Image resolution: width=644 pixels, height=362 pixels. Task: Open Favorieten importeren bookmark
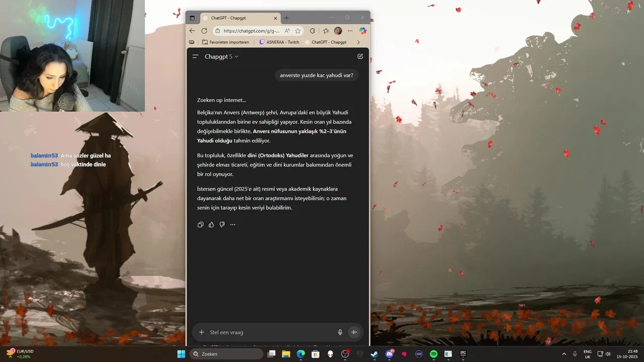[x=225, y=42]
